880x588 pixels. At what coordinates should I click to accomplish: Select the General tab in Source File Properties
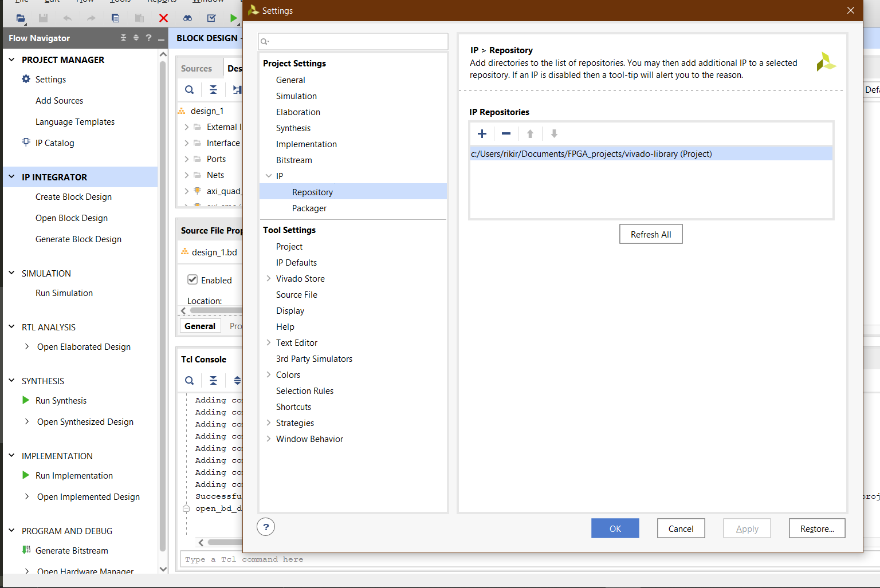tap(200, 326)
